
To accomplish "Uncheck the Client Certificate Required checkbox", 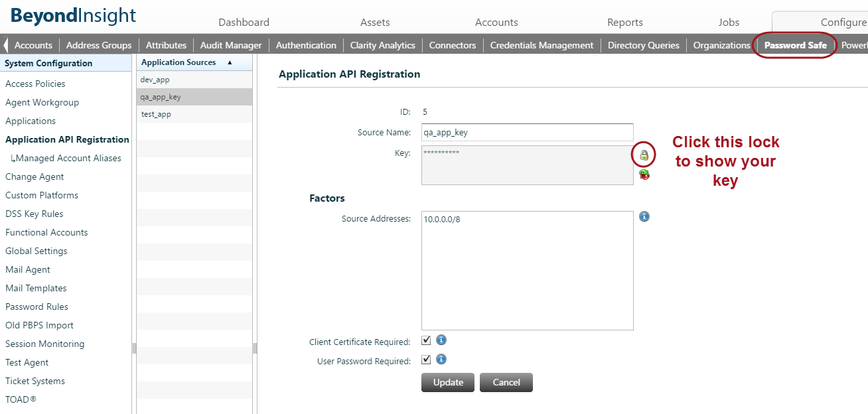I will [x=426, y=340].
